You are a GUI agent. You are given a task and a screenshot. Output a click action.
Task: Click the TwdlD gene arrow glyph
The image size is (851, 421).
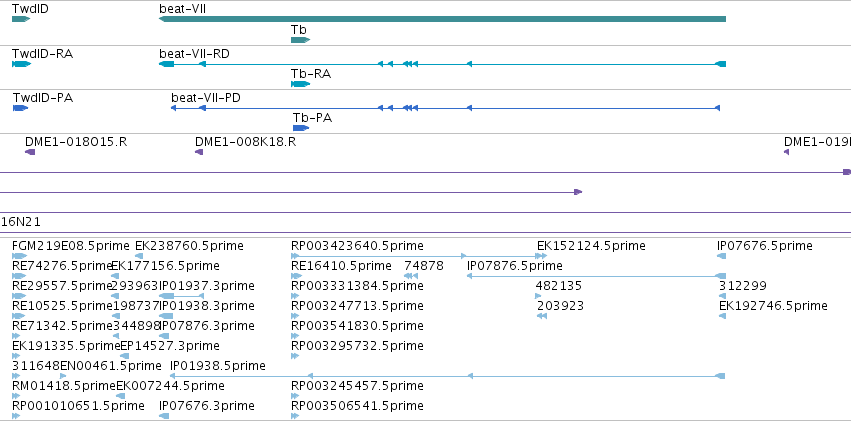[21, 19]
